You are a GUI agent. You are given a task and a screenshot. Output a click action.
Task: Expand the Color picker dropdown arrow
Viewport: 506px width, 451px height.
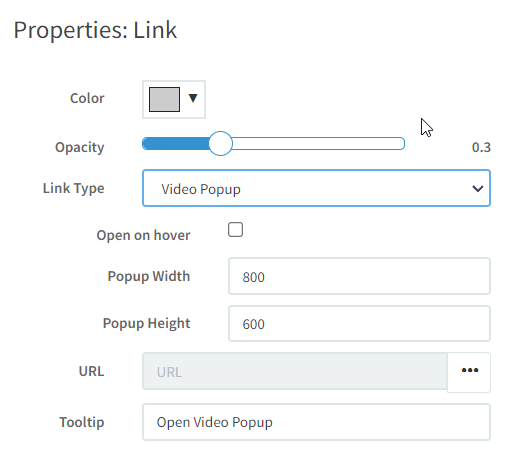pyautogui.click(x=193, y=98)
